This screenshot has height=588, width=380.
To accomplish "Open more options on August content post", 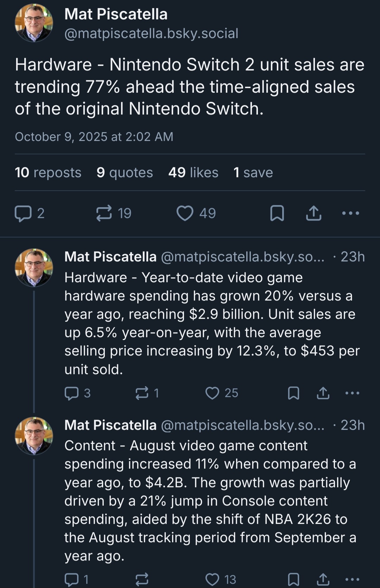I will tap(353, 579).
